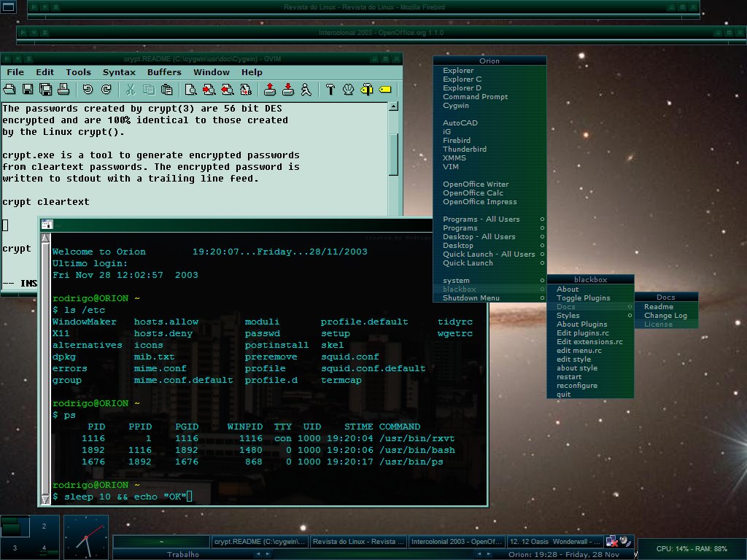747x560 pixels.
Task: Open Change Log in the Docs submenu
Action: tap(665, 315)
